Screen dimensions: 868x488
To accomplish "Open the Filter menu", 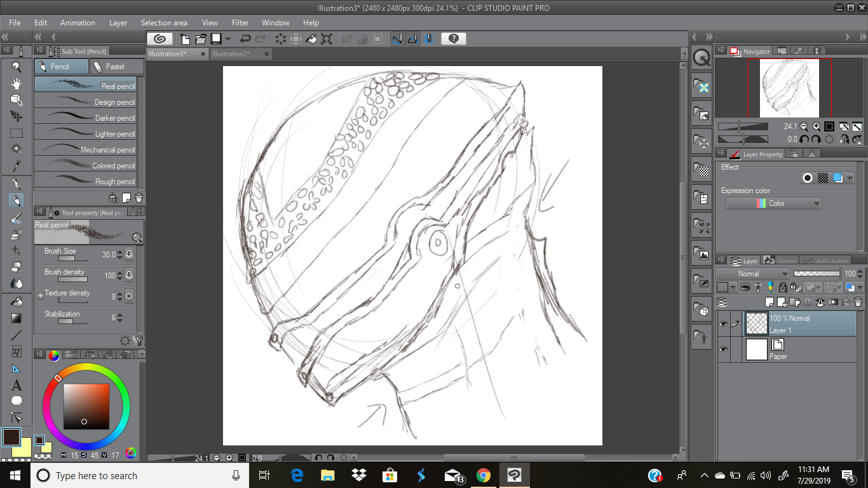I will coord(240,23).
